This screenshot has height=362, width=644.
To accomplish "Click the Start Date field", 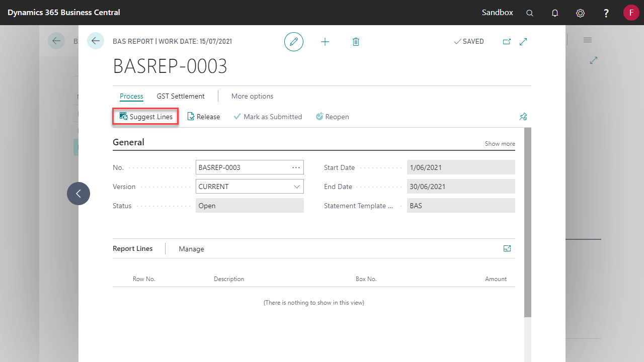I will point(461,167).
